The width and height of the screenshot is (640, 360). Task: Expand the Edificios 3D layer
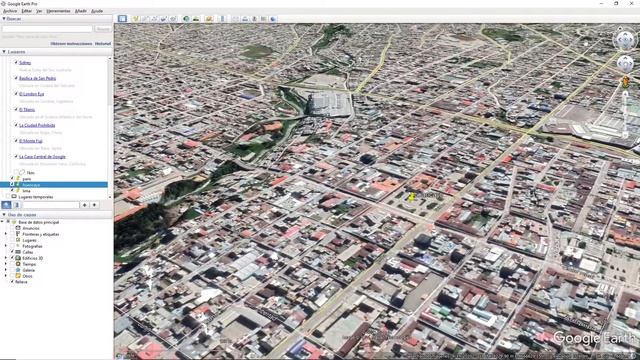point(6,258)
